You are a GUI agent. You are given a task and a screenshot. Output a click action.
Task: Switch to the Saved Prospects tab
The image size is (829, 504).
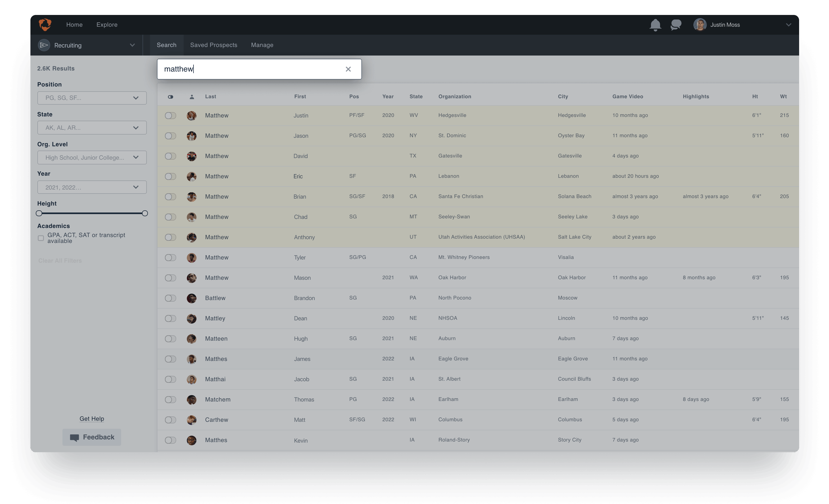tap(214, 45)
